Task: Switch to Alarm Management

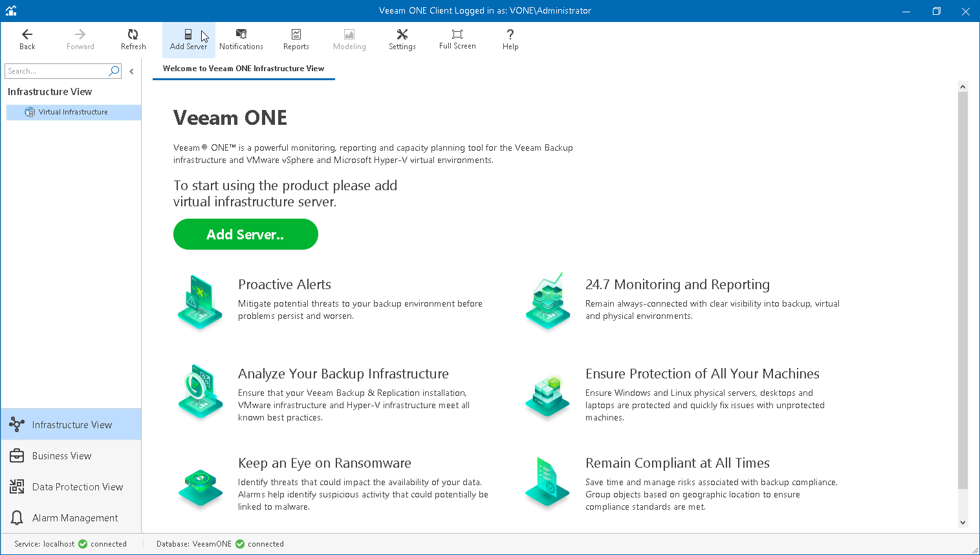Action: point(71,517)
